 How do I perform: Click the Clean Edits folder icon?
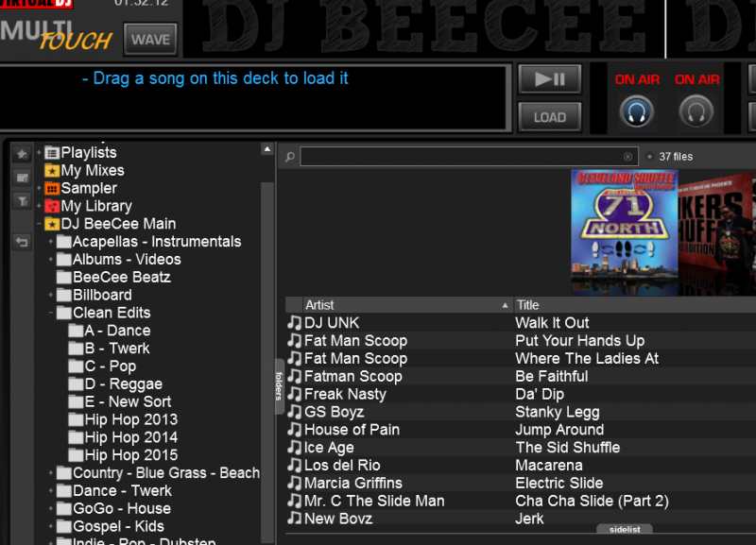(x=63, y=314)
